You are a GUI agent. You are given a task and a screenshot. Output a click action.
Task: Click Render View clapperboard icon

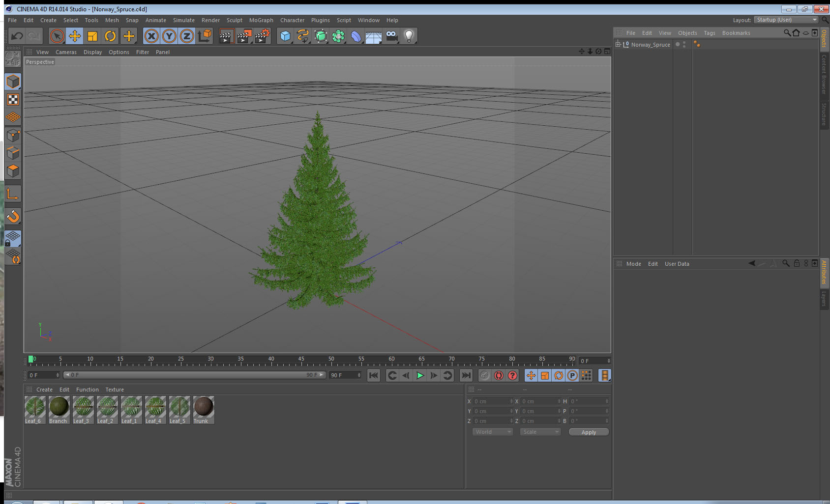point(226,36)
